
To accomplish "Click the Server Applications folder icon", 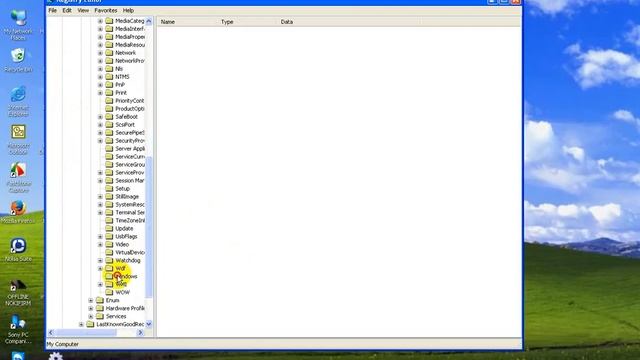I will point(109,149).
